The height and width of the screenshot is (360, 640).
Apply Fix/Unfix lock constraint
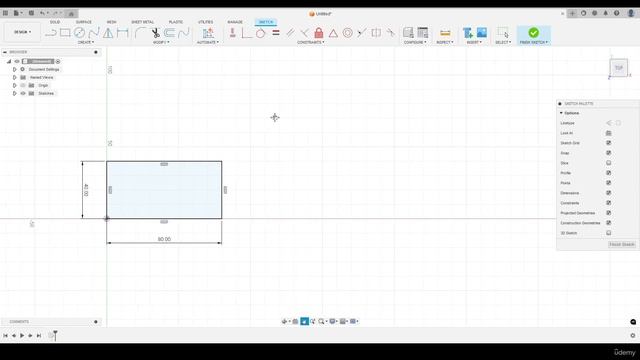pos(319,33)
